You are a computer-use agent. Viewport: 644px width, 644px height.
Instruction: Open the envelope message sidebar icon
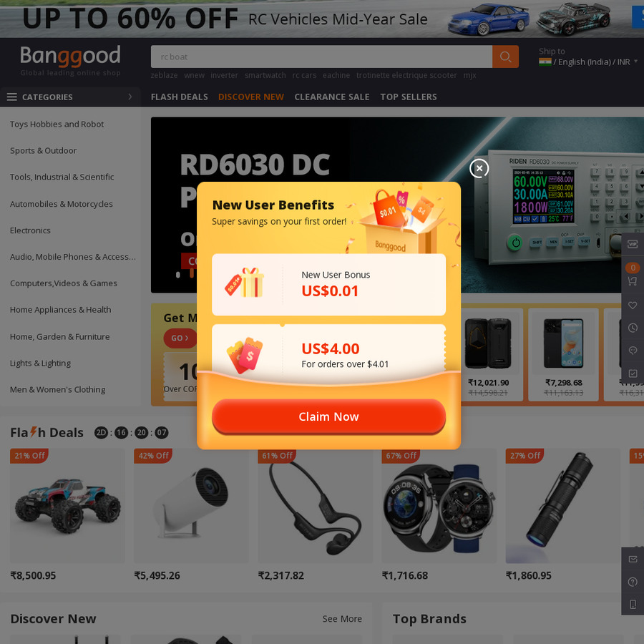coord(633,559)
